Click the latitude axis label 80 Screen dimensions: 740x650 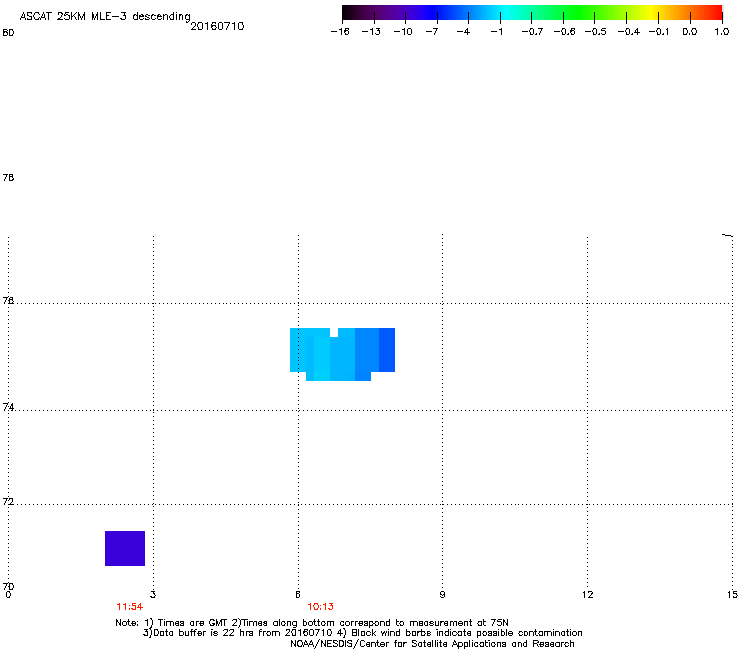tap(8, 33)
